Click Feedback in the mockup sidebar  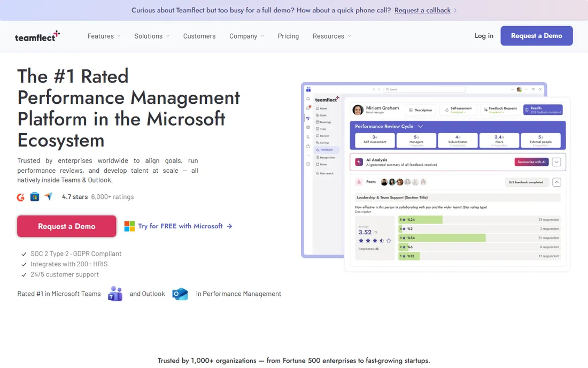pos(326,150)
